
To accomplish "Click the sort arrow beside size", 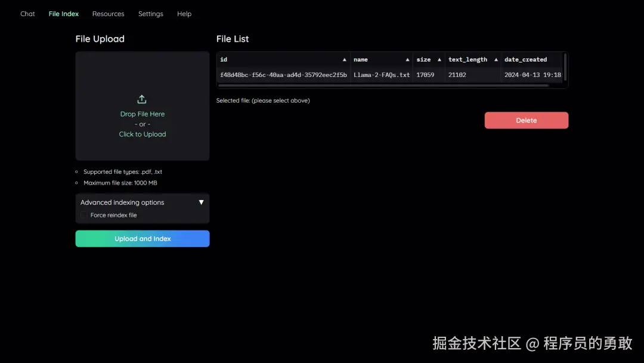I will (x=439, y=59).
